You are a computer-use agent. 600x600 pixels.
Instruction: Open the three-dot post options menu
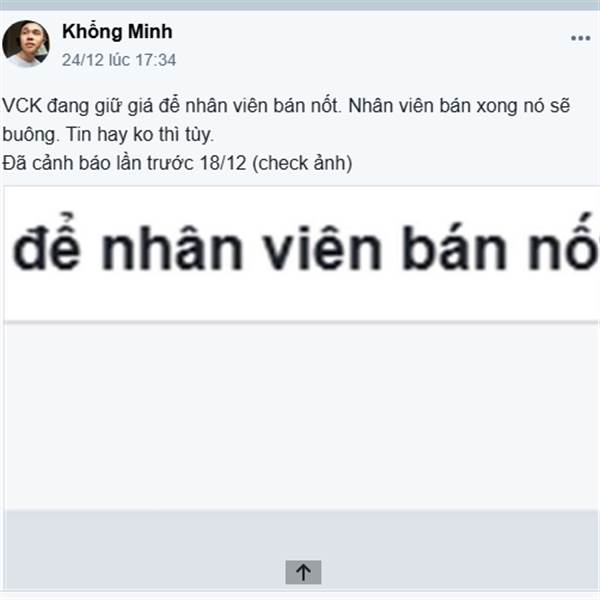point(580,38)
